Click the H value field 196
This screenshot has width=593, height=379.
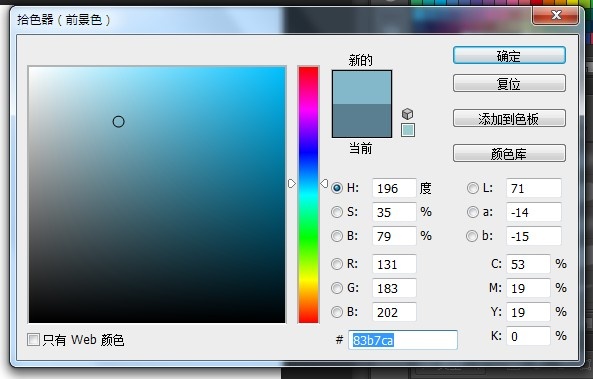394,188
